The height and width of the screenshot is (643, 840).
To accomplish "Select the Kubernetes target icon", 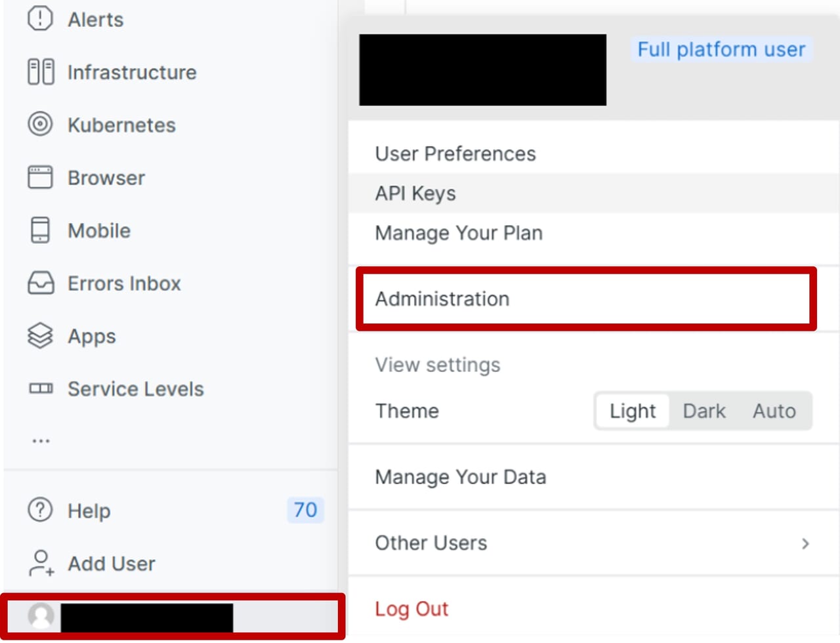I will [x=40, y=124].
